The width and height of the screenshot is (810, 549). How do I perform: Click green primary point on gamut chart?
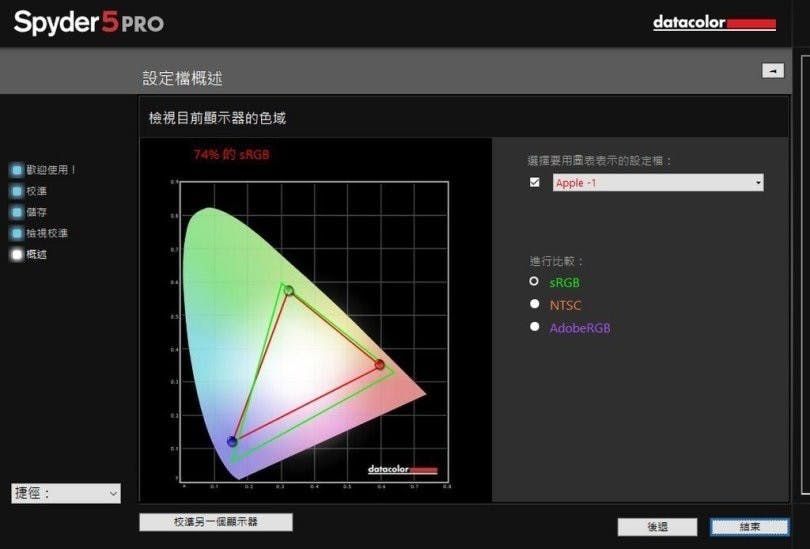pos(289,291)
